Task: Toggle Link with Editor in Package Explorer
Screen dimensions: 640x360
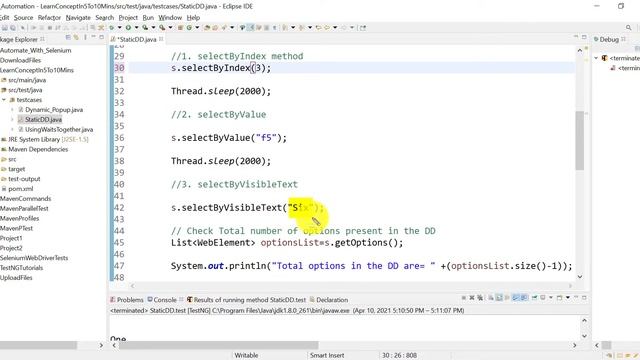Action: point(76,38)
